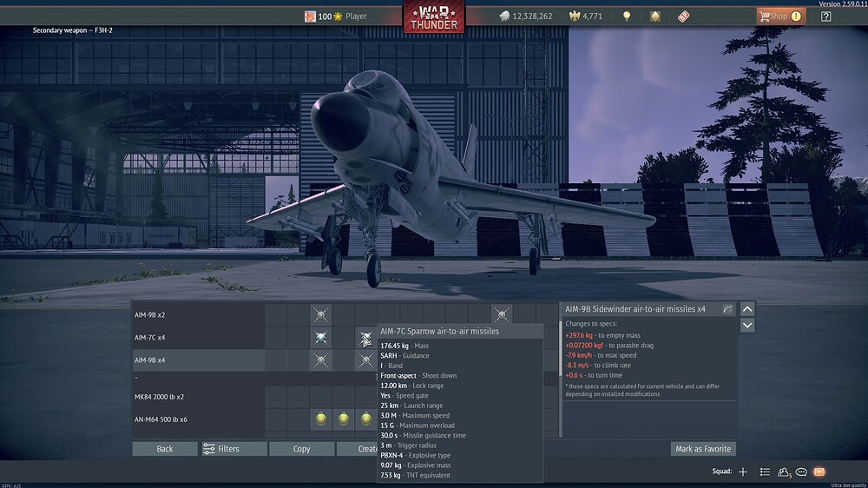This screenshot has width=868, height=488.
Task: Select the AIM-9B x4 preset row
Action: 198,360
